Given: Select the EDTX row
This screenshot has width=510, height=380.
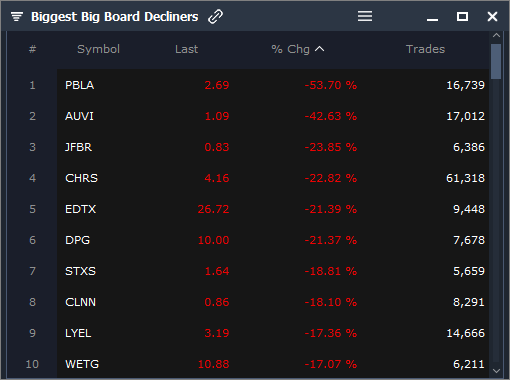Looking at the screenshot, I should [x=273, y=209].
